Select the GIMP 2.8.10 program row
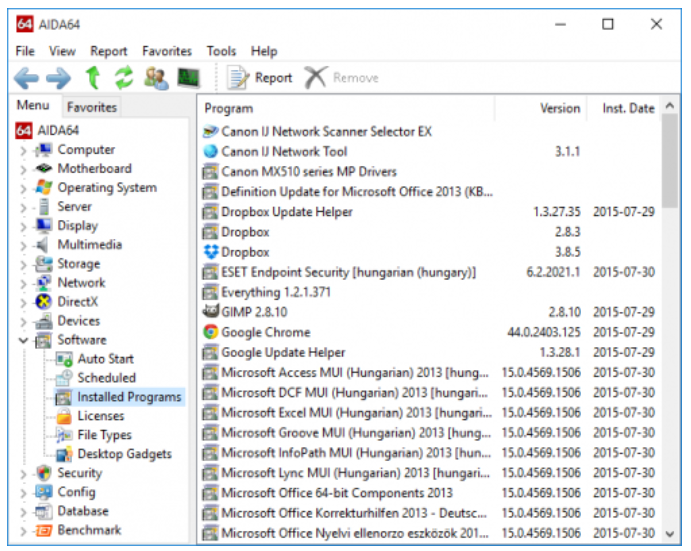Viewport: 691px width, 551px height. pyautogui.click(x=429, y=312)
